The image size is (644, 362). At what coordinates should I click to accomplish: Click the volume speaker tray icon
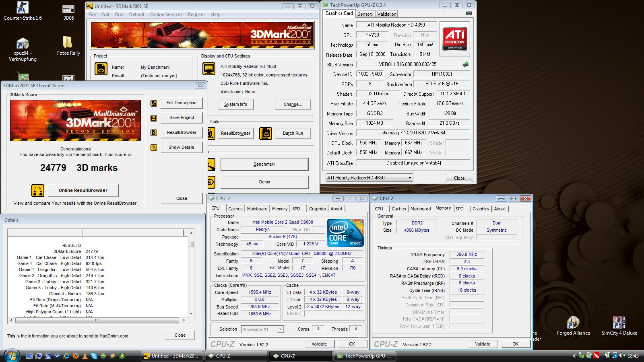(621, 356)
